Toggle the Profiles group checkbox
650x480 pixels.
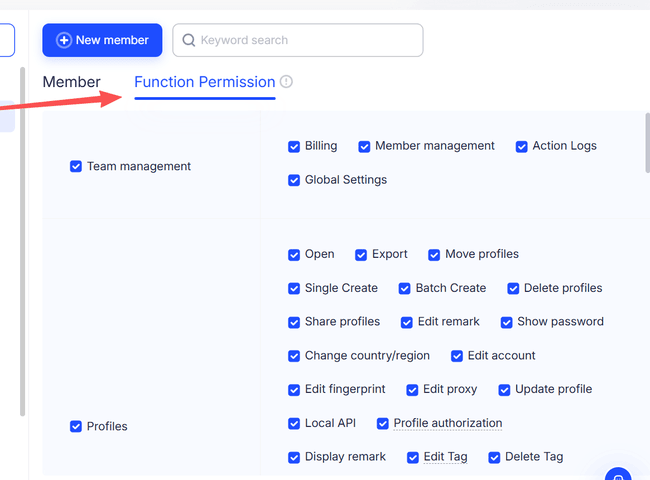pos(76,426)
